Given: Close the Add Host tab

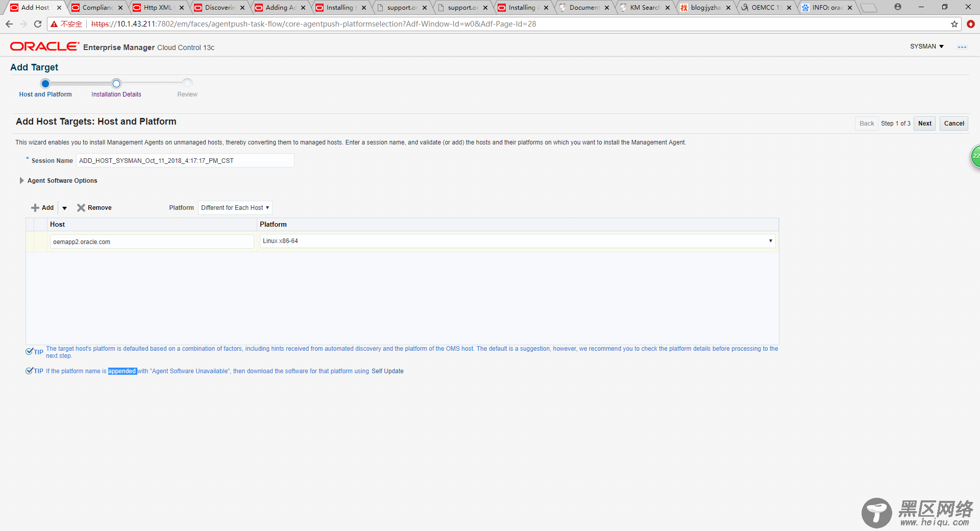Looking at the screenshot, I should (59, 8).
